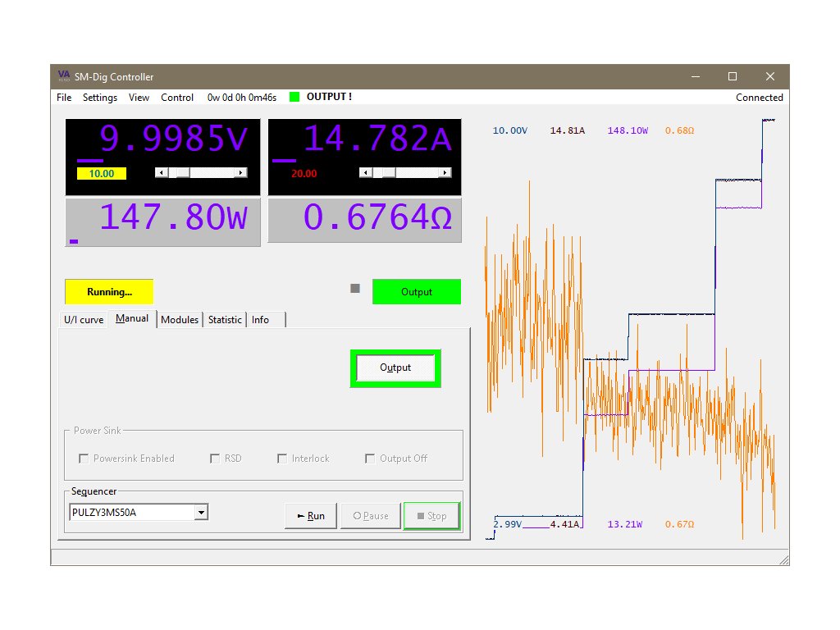Stop the running sequence

coord(431,516)
